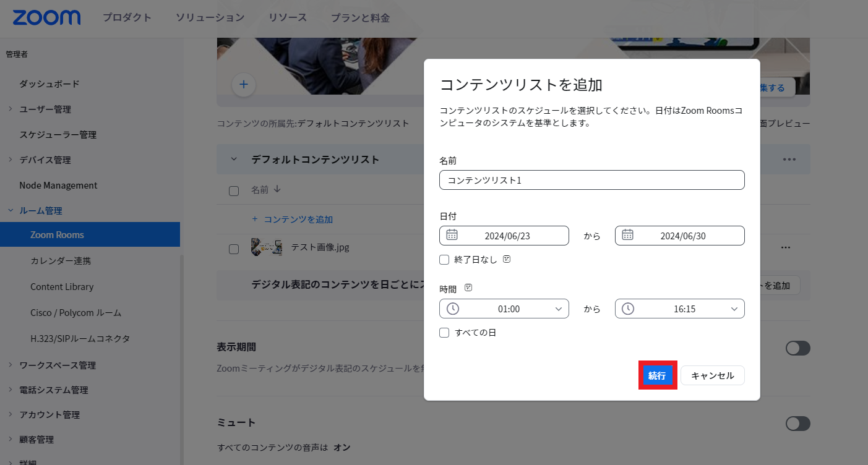
Task: Click the sort arrow next to 名前
Action: click(x=277, y=190)
